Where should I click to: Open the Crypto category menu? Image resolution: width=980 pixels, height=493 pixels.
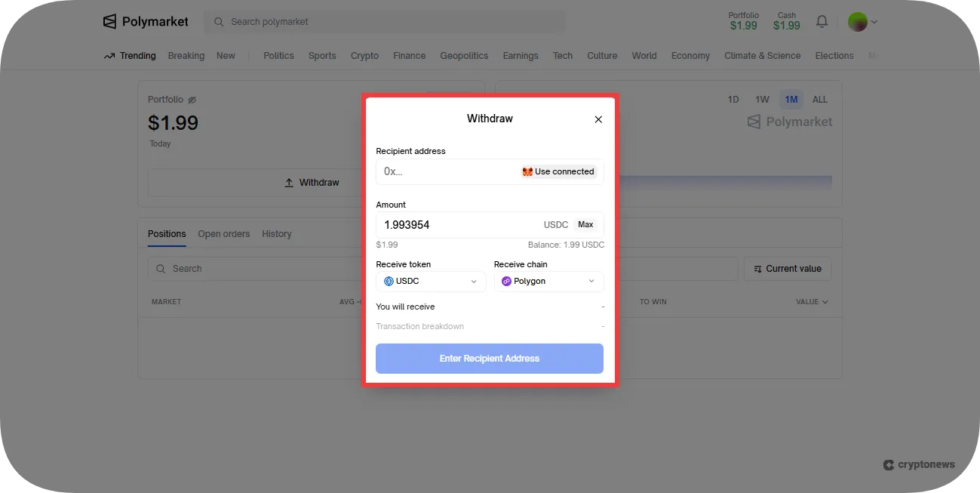364,56
